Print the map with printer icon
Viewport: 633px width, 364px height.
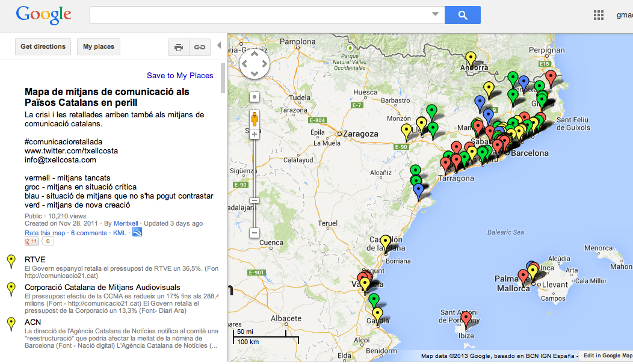click(x=179, y=47)
